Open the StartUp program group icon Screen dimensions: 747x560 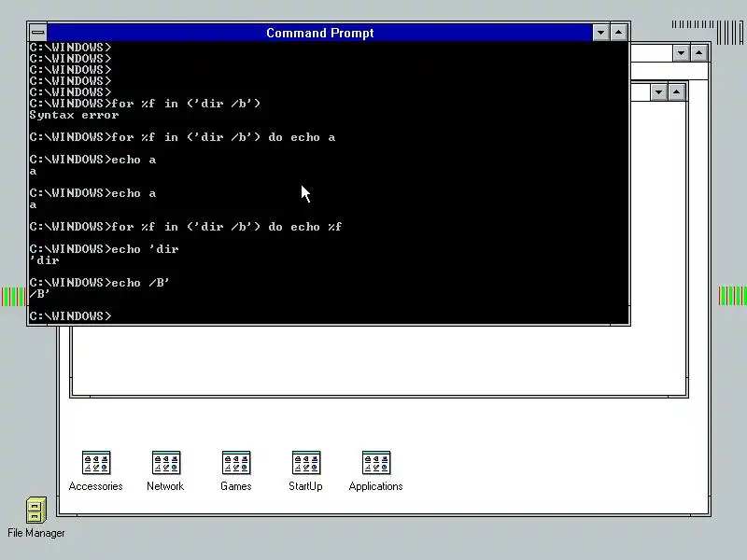pyautogui.click(x=306, y=462)
